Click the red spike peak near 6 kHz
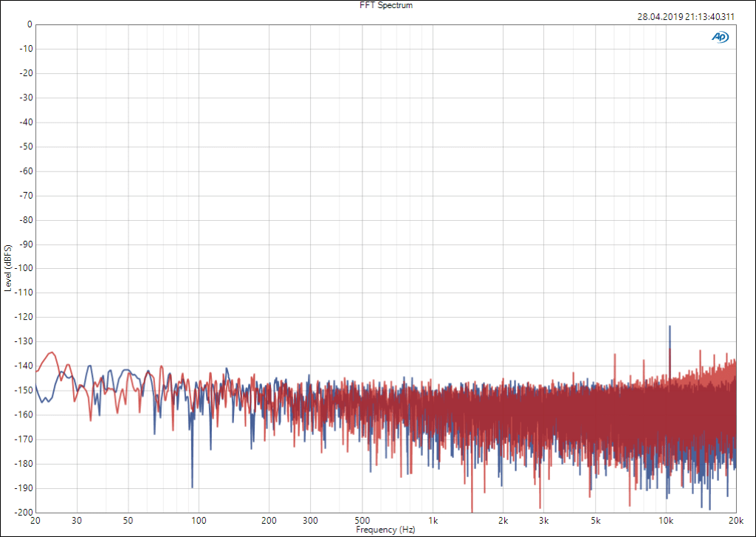 [614, 354]
